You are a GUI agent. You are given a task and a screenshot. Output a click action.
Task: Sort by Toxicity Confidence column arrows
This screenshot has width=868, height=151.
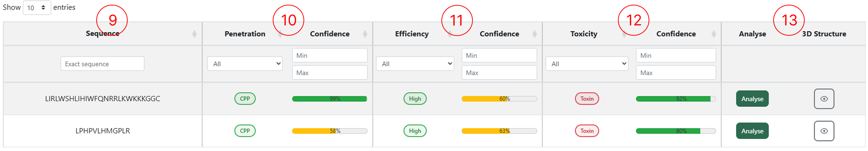[x=713, y=34]
